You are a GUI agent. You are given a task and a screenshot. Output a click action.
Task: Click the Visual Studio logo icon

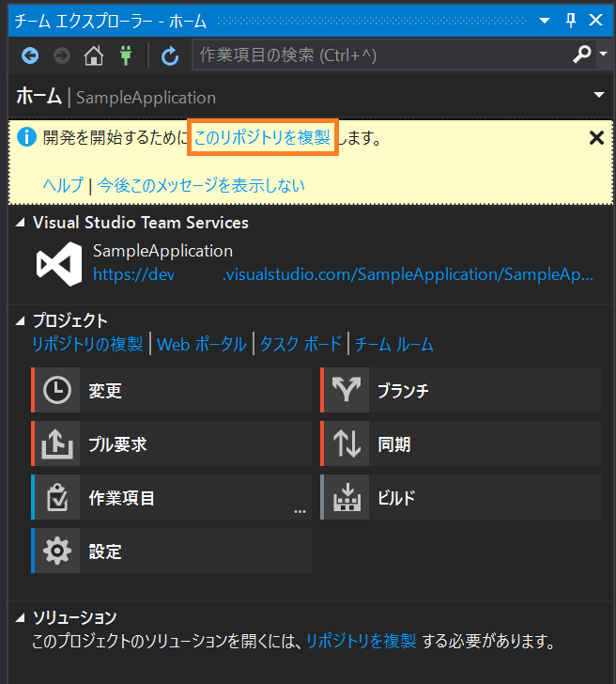point(59,264)
